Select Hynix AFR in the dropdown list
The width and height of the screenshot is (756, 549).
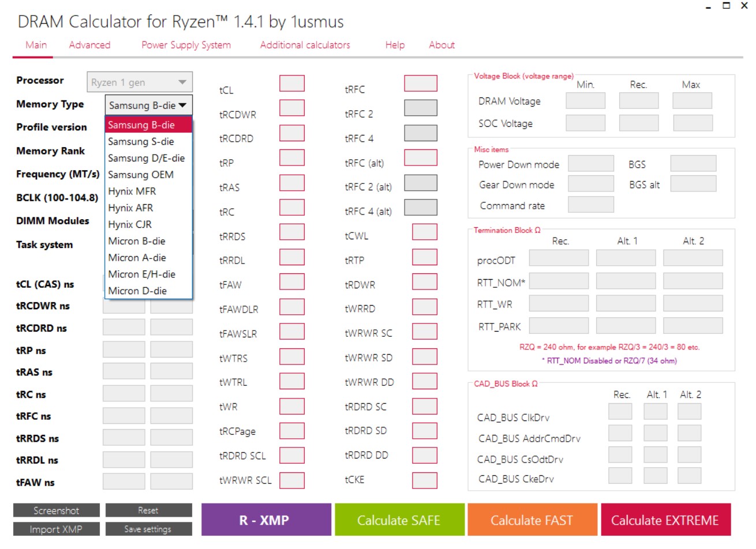(148, 208)
